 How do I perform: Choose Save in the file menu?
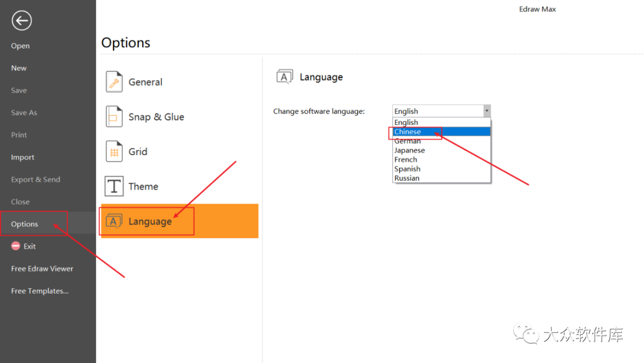(19, 90)
